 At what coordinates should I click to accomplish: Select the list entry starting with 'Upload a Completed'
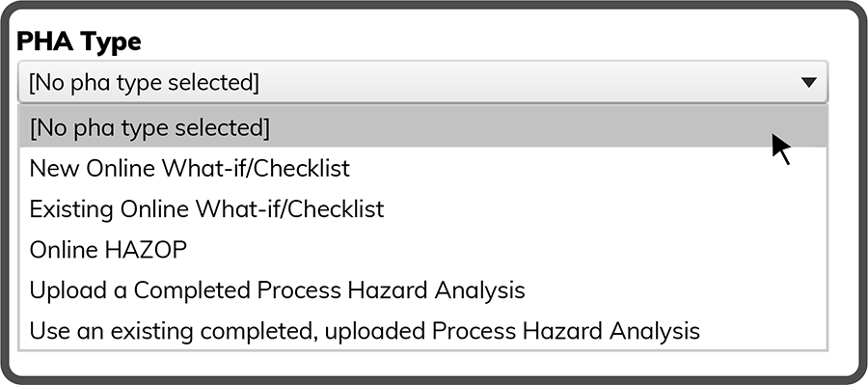click(423, 290)
